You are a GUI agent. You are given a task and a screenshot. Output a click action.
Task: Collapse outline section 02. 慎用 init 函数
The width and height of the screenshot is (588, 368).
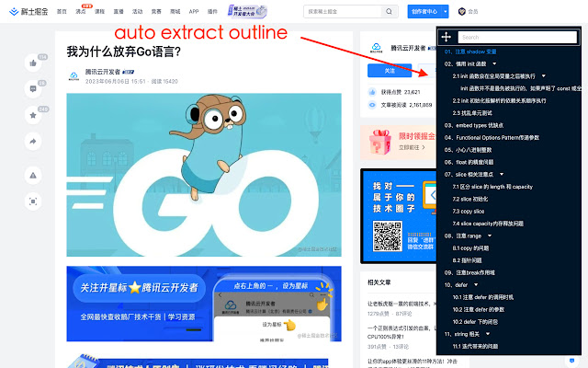pos(494,63)
